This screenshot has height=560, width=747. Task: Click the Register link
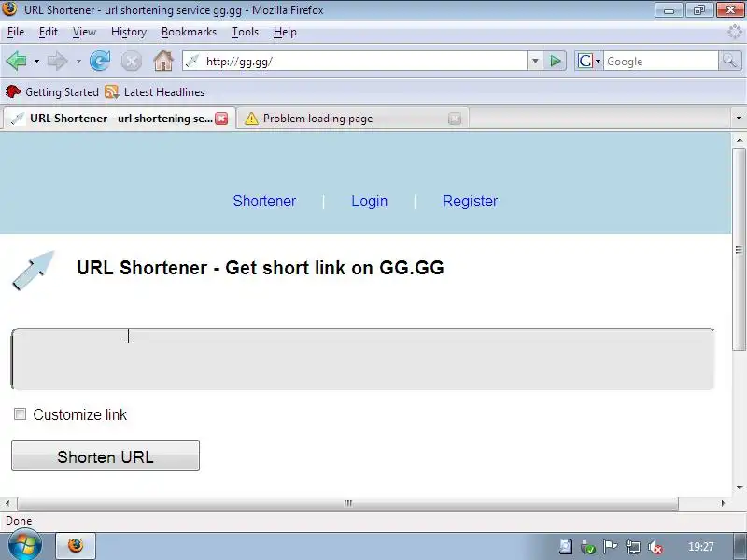[471, 201]
